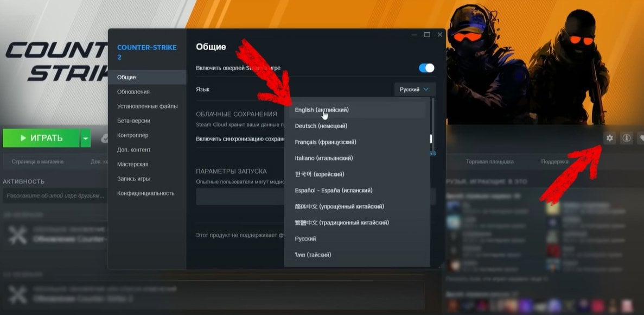Pick 简体中文 (упрощённый китайский) option
The width and height of the screenshot is (644, 315).
(x=357, y=206)
